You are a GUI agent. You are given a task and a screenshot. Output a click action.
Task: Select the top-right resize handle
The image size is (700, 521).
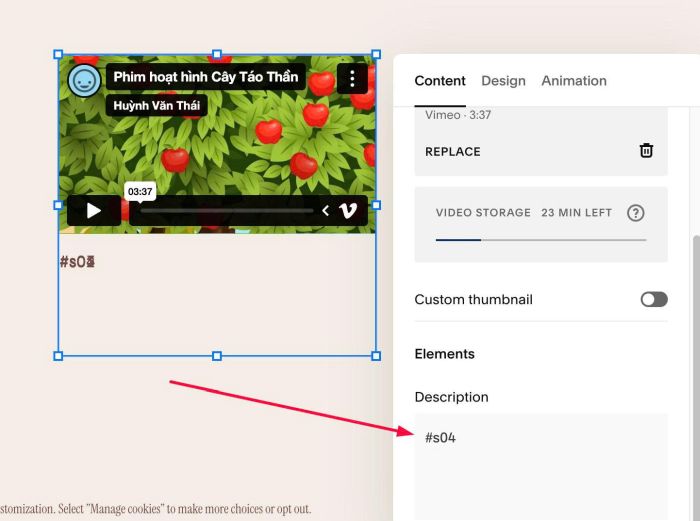376,54
